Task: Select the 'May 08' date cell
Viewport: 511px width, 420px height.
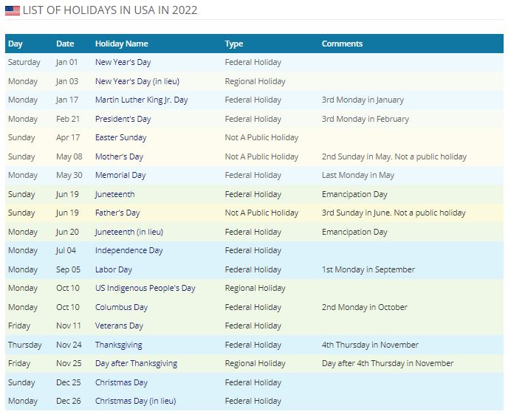Action: [x=69, y=156]
